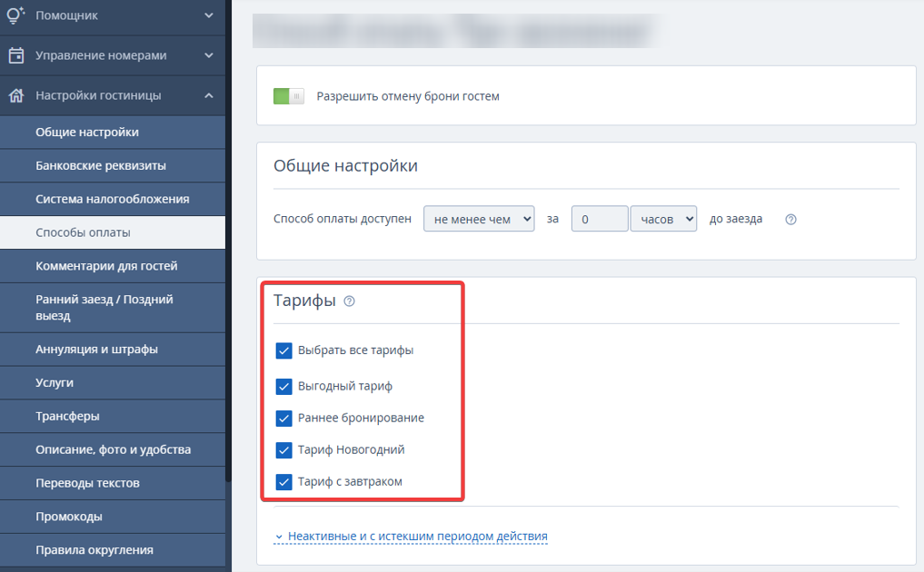The width and height of the screenshot is (924, 572).
Task: Open help icon next to Тарифы heading
Action: click(x=349, y=301)
